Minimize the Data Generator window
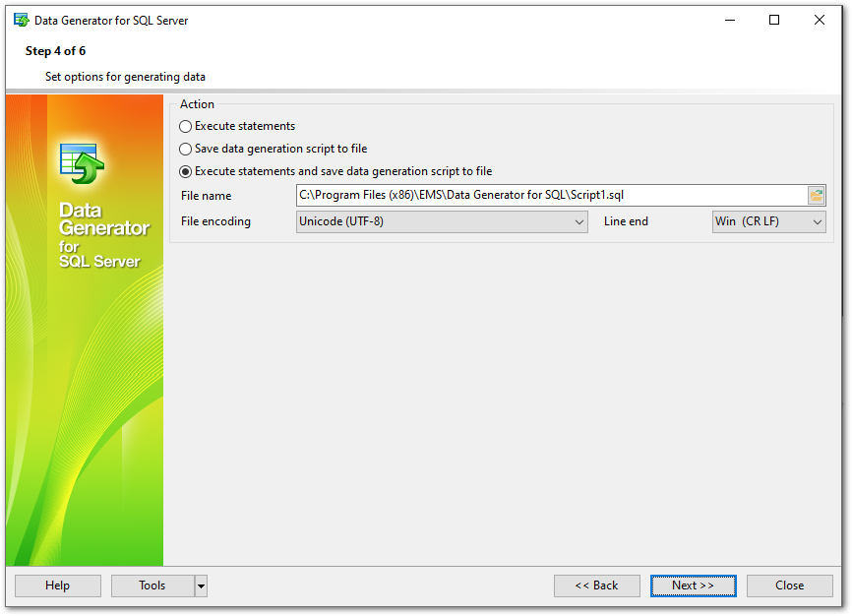852x616 pixels. [730, 20]
